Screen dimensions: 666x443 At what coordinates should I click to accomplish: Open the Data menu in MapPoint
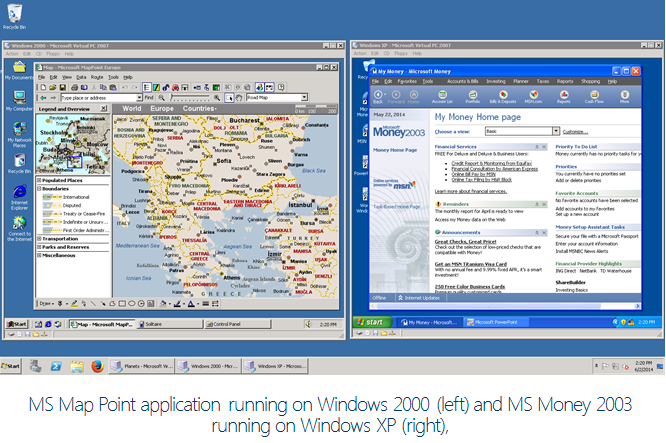click(x=81, y=77)
